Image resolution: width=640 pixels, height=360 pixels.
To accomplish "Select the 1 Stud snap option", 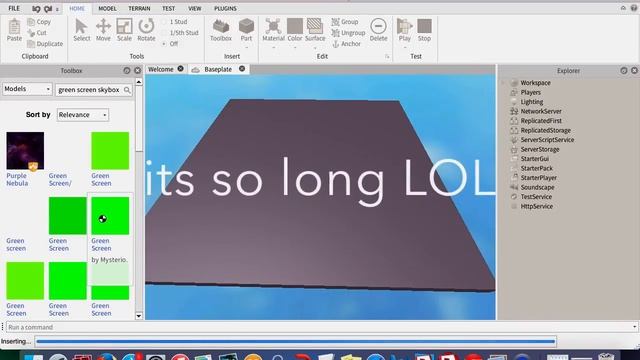I will coord(174,22).
